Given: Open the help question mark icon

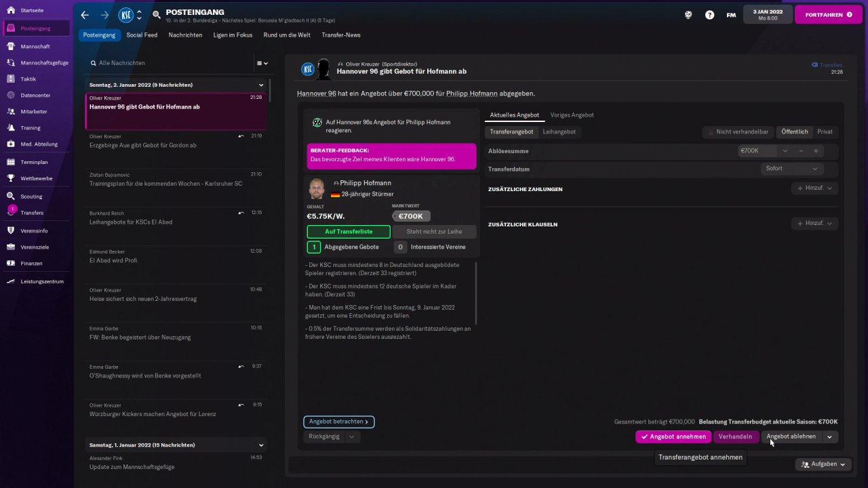Looking at the screenshot, I should [x=709, y=14].
